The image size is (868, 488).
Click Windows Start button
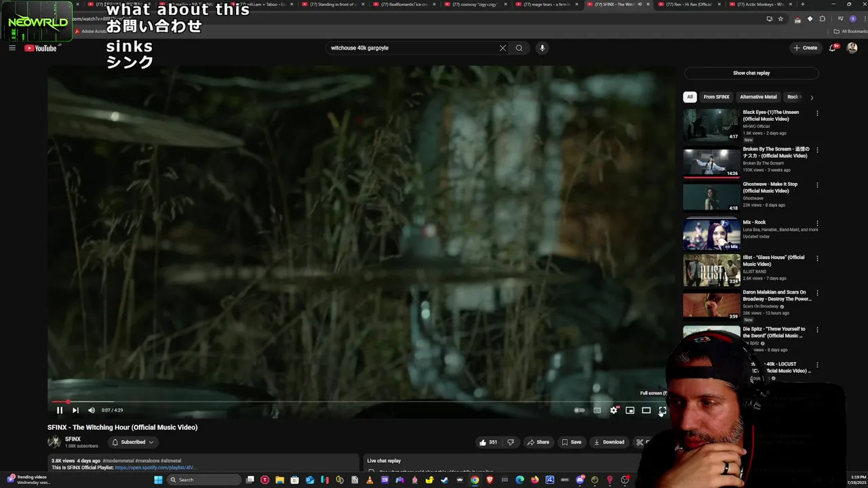click(x=158, y=480)
